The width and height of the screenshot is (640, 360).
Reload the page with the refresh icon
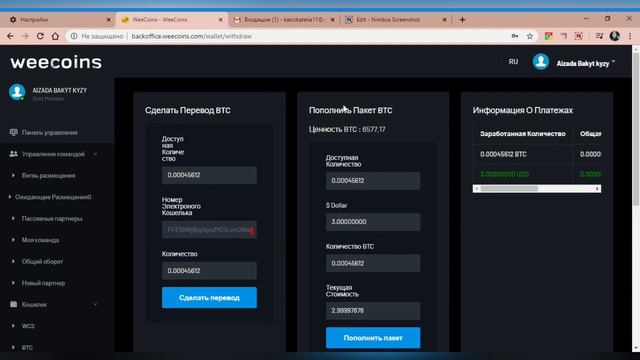(x=40, y=36)
